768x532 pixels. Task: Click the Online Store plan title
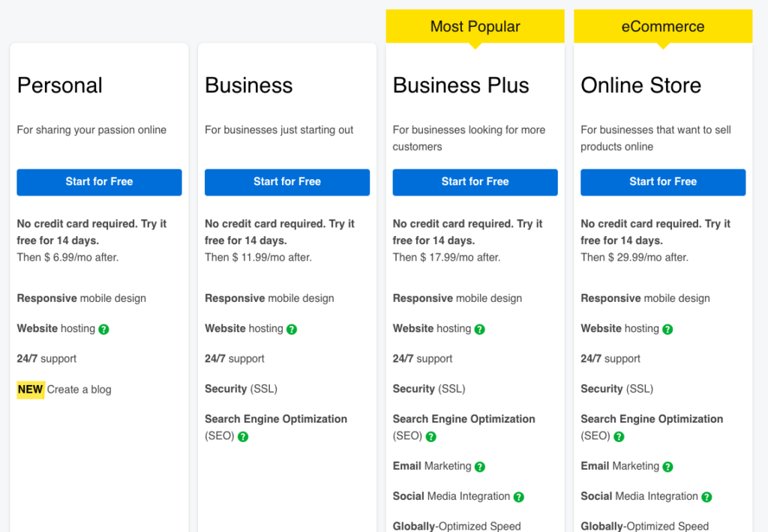click(640, 85)
